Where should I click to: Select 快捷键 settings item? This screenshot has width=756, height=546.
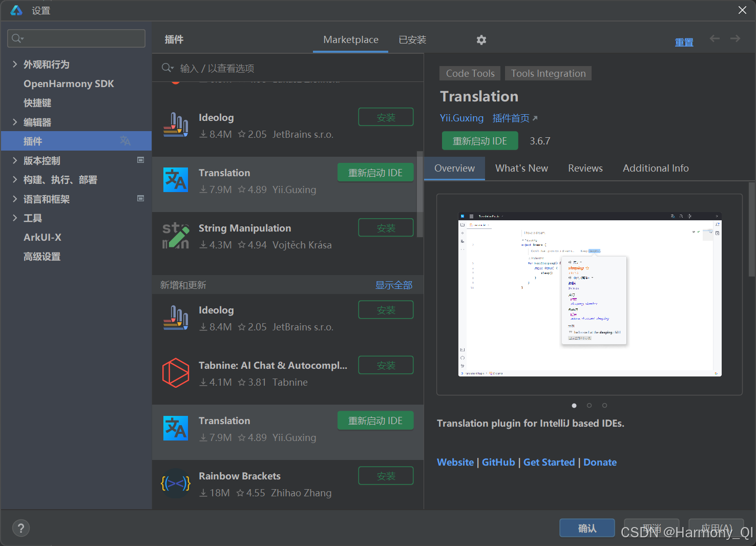37,103
